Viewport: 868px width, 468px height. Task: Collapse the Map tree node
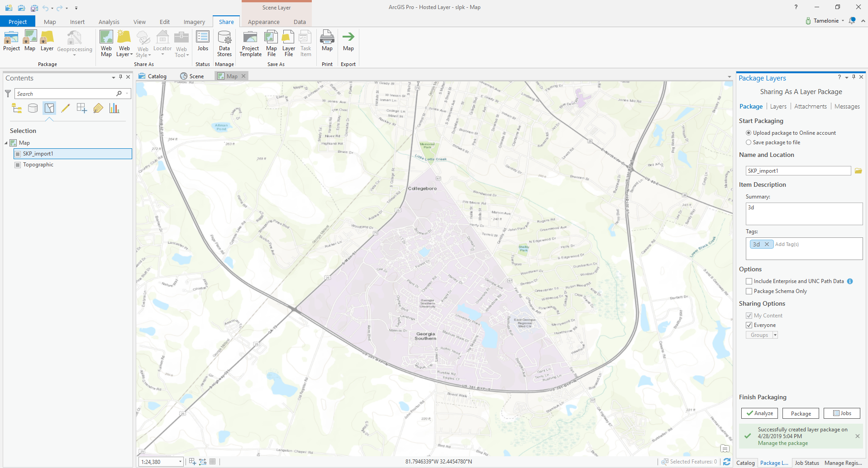(x=6, y=143)
